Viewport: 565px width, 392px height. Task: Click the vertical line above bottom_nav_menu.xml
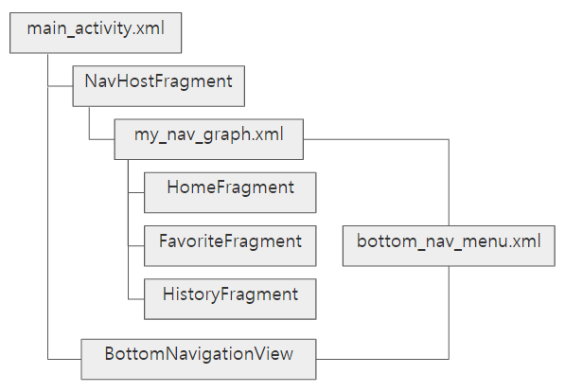[449, 183]
